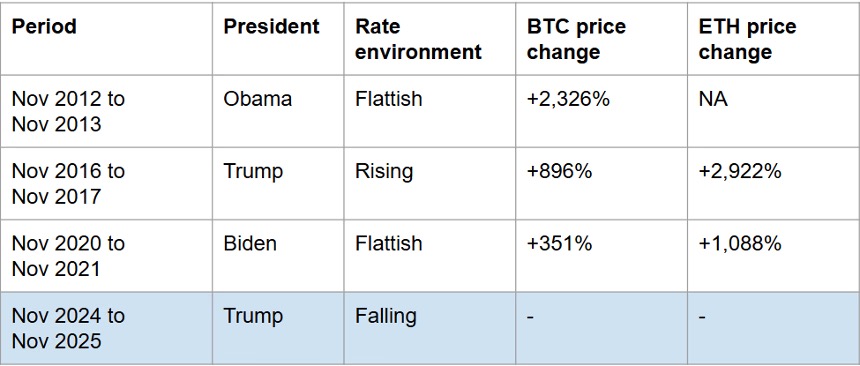Select the Nov 2016 to Nov 2017 cell
This screenshot has height=366, width=860.
click(x=106, y=183)
